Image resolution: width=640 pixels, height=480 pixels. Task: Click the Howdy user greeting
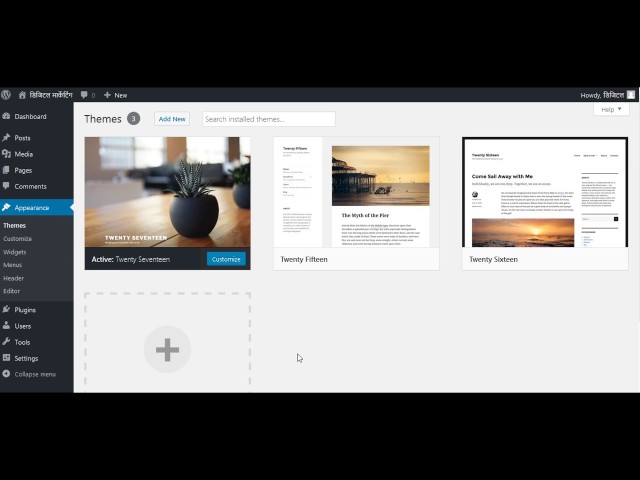[x=602, y=95]
